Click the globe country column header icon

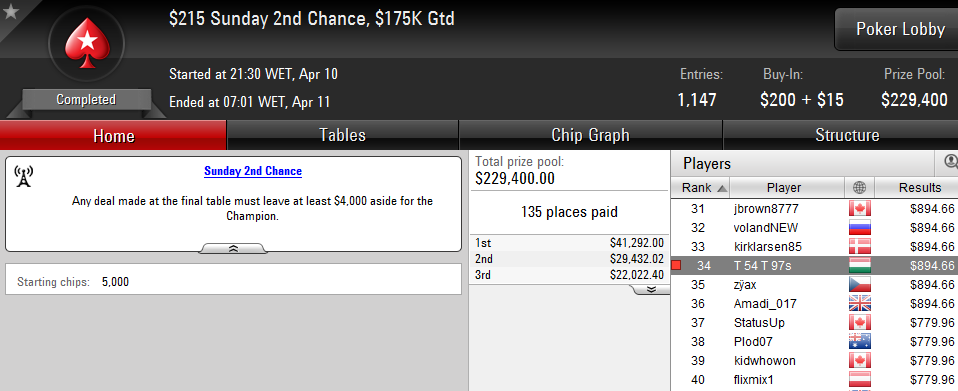click(860, 188)
